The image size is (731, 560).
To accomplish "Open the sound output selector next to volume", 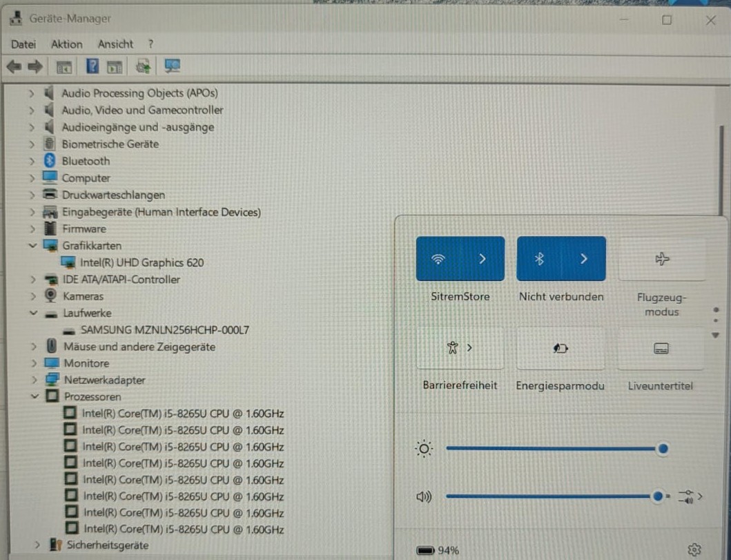I will 690,496.
